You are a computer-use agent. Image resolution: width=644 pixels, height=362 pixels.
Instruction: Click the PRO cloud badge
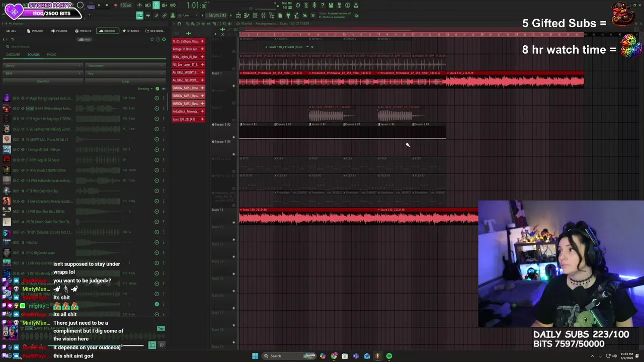pyautogui.click(x=86, y=39)
